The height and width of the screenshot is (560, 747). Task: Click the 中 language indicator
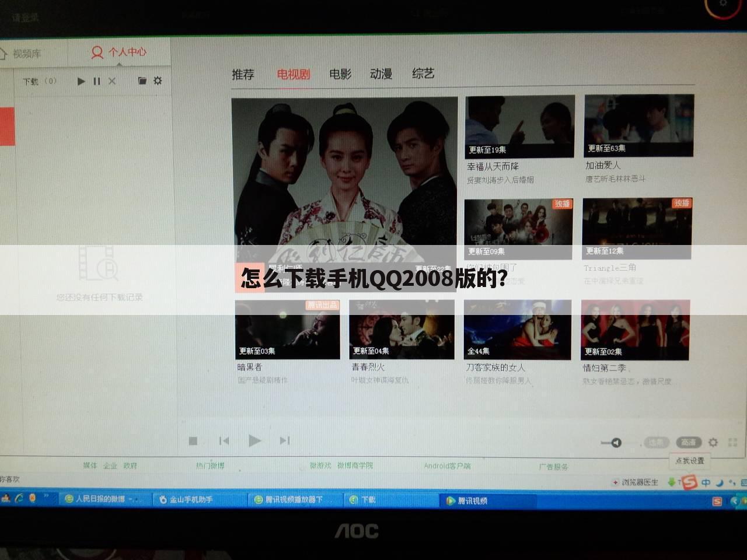tap(706, 482)
